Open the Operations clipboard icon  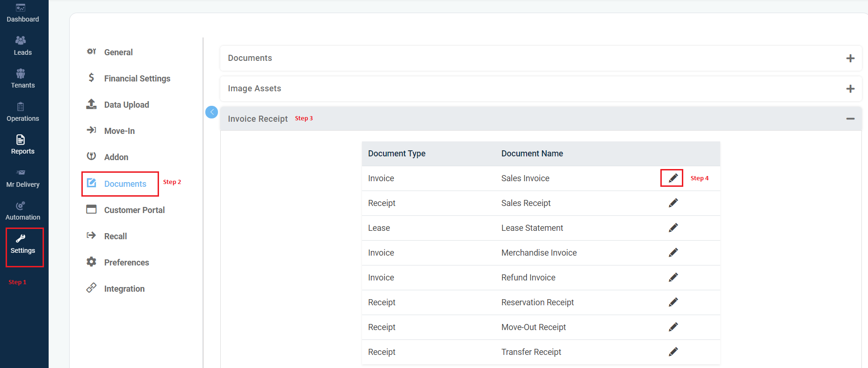point(21,107)
